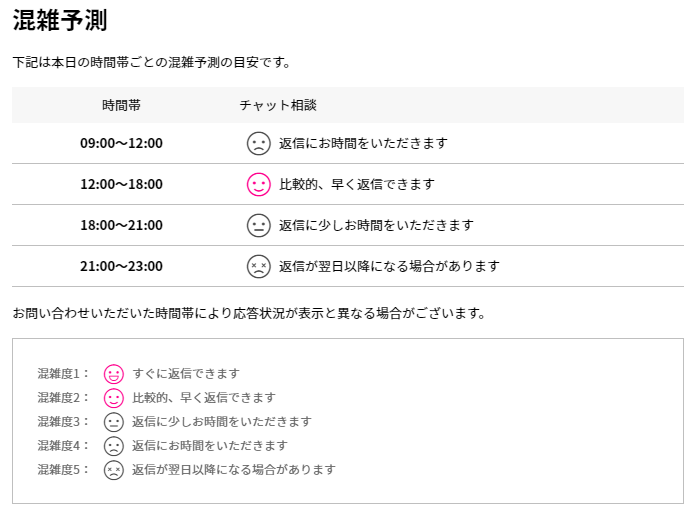Click the 混雑予測 page heading
696x516 pixels.
pos(60,20)
